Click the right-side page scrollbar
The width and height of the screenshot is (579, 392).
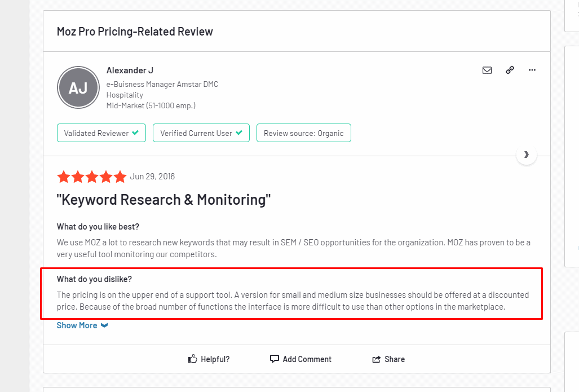point(576,196)
